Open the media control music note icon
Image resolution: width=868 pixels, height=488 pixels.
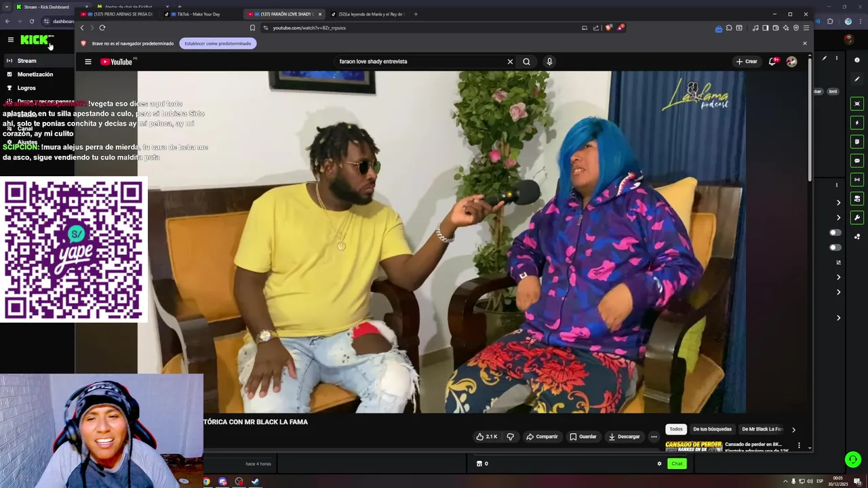pyautogui.click(x=755, y=28)
